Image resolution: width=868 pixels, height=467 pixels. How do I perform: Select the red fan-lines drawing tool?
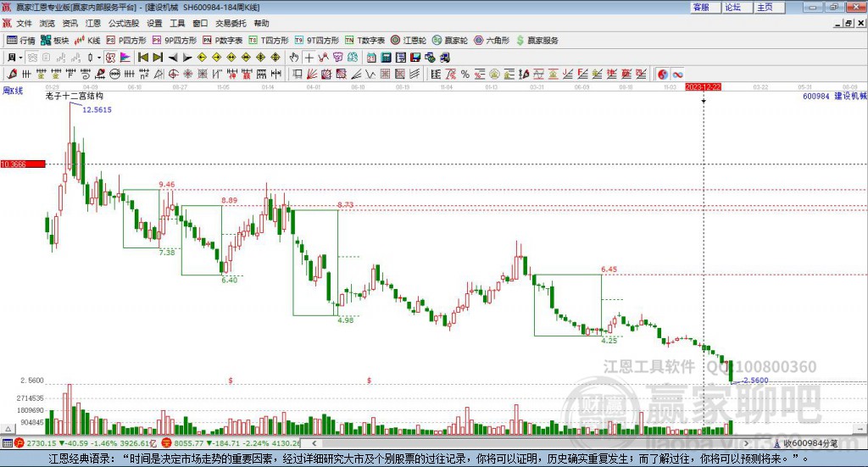[x=312, y=74]
